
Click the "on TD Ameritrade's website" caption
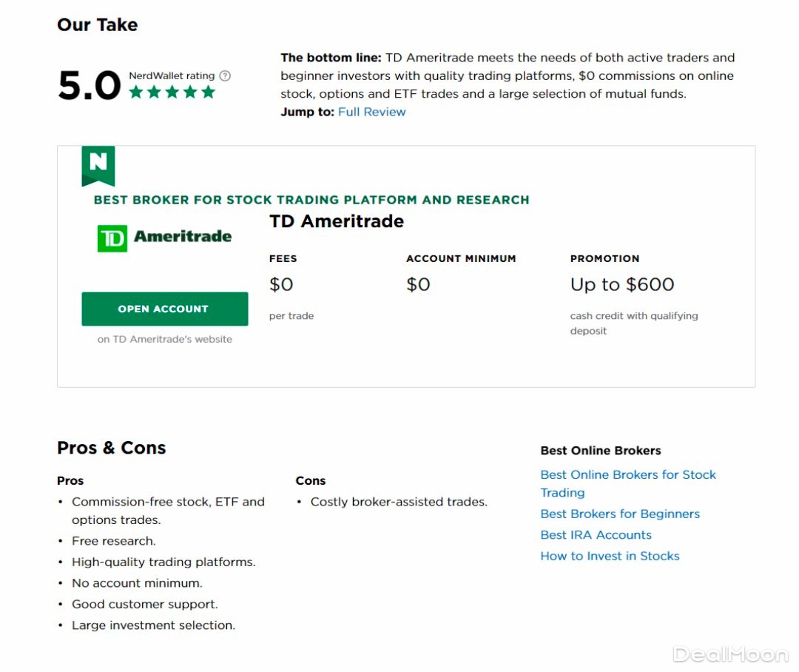tap(165, 339)
